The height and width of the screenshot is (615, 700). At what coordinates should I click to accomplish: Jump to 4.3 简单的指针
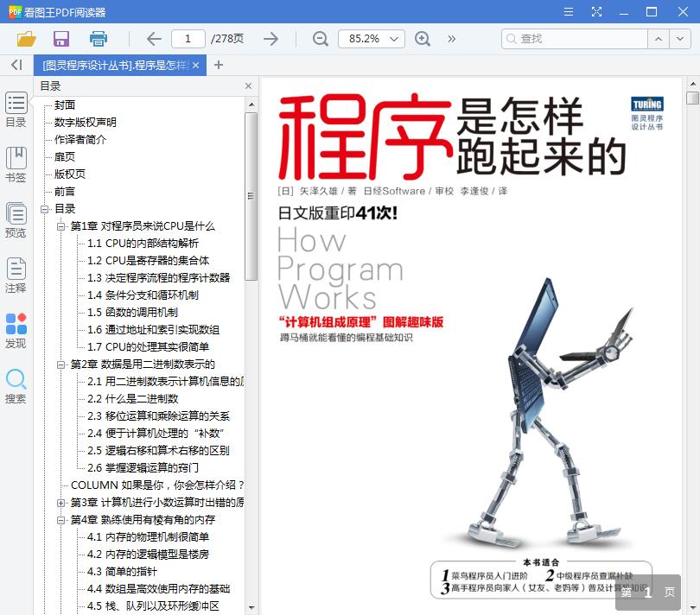123,572
